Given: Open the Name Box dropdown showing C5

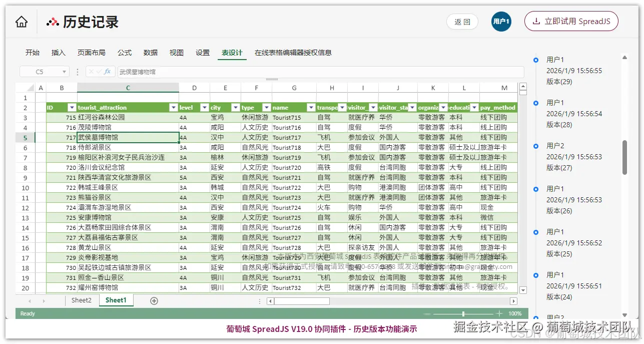Looking at the screenshot, I should click(x=65, y=72).
